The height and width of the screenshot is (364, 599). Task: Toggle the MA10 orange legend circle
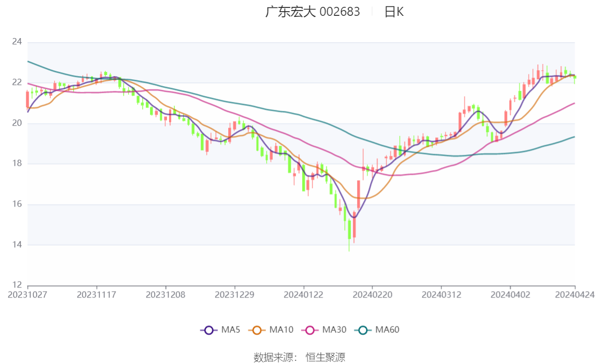pyautogui.click(x=257, y=330)
